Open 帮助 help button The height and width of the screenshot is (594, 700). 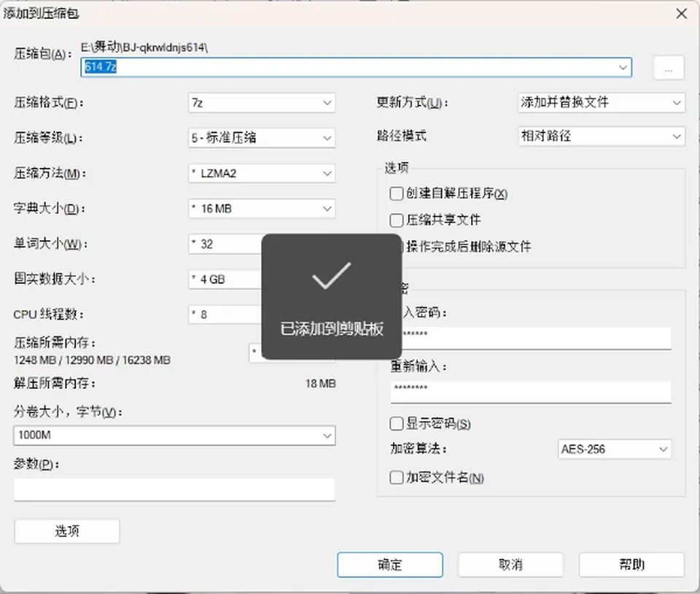[631, 565]
